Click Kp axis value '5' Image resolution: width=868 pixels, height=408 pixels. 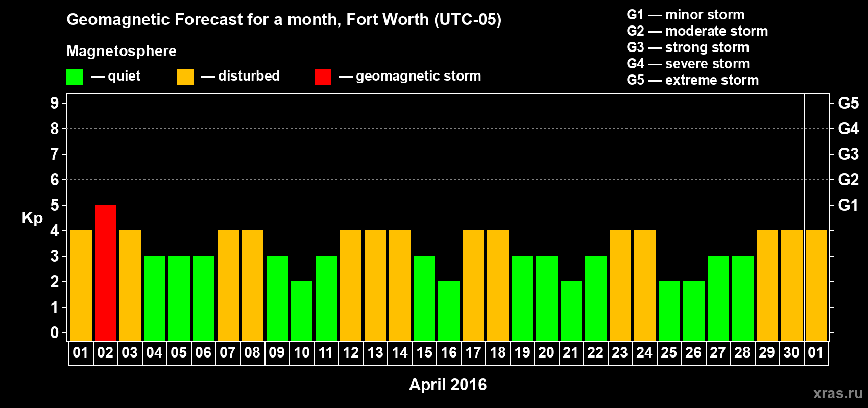55,205
